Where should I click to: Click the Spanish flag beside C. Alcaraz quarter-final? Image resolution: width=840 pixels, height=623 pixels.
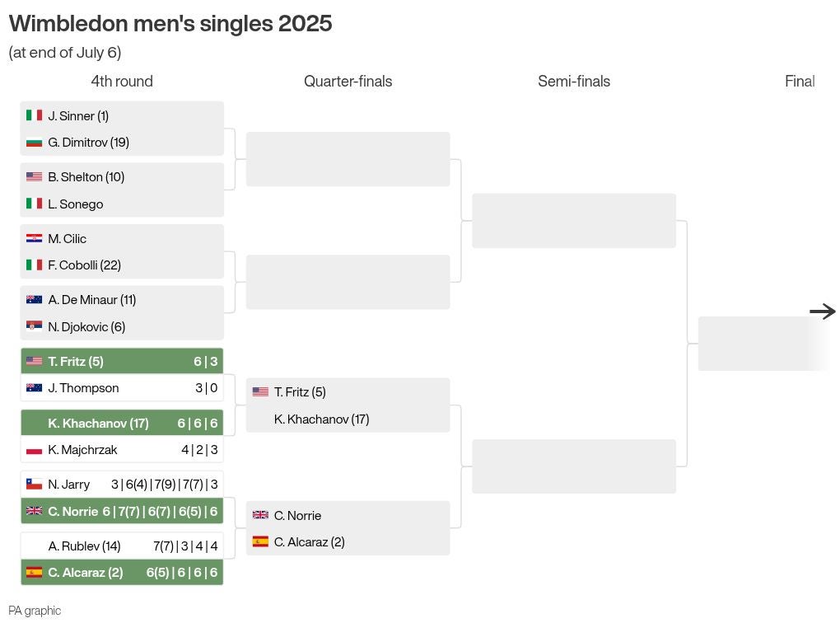pos(260,541)
